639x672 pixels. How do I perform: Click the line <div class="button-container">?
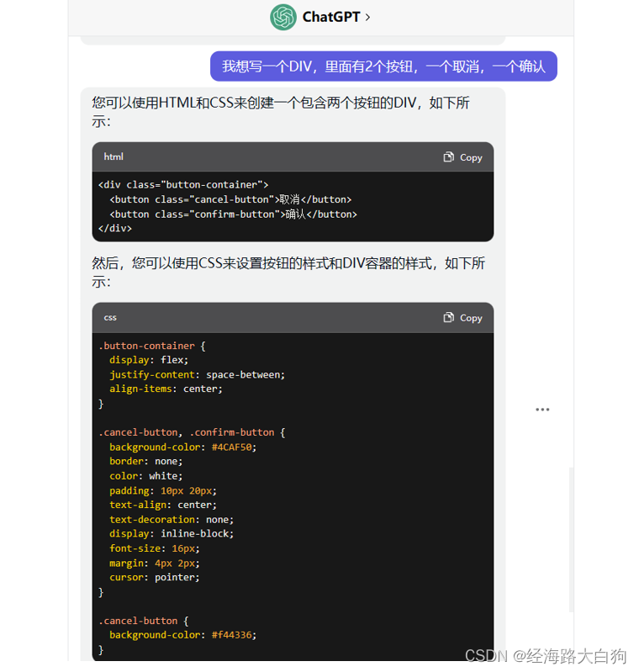(183, 185)
